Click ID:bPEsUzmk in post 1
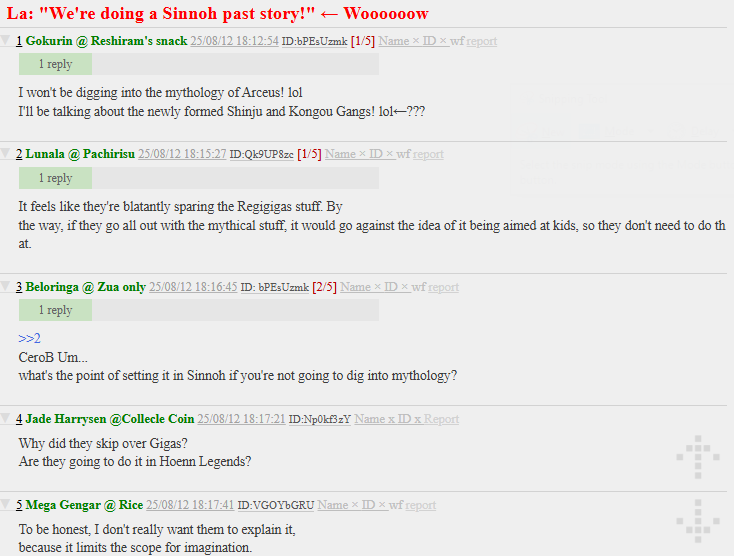The width and height of the screenshot is (734, 556). click(x=315, y=42)
